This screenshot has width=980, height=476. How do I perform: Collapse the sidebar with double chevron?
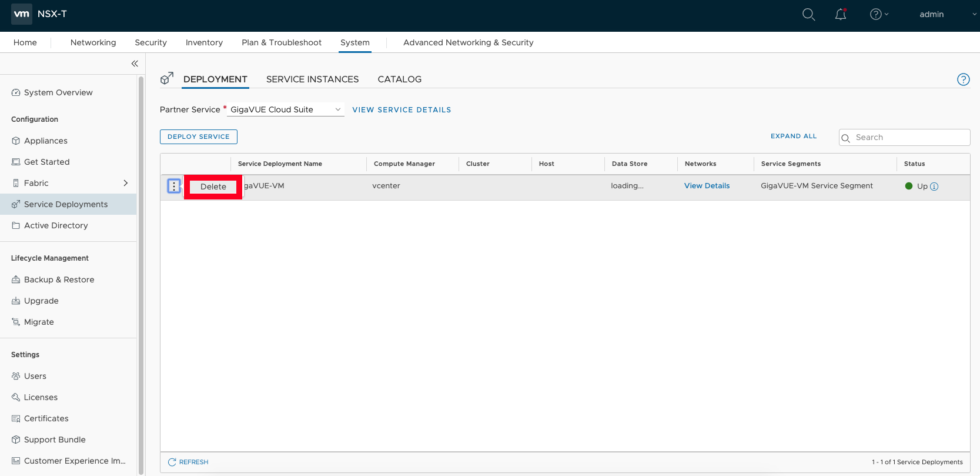point(135,64)
